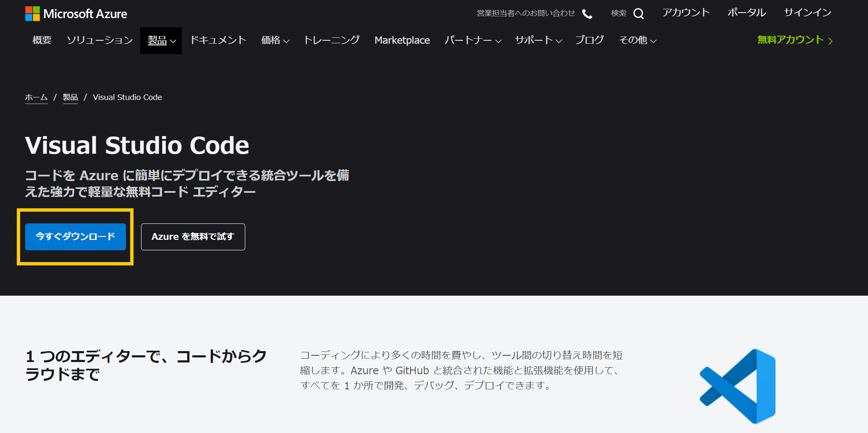Click the search magnifier icon
This screenshot has height=433, width=868.
click(x=638, y=14)
